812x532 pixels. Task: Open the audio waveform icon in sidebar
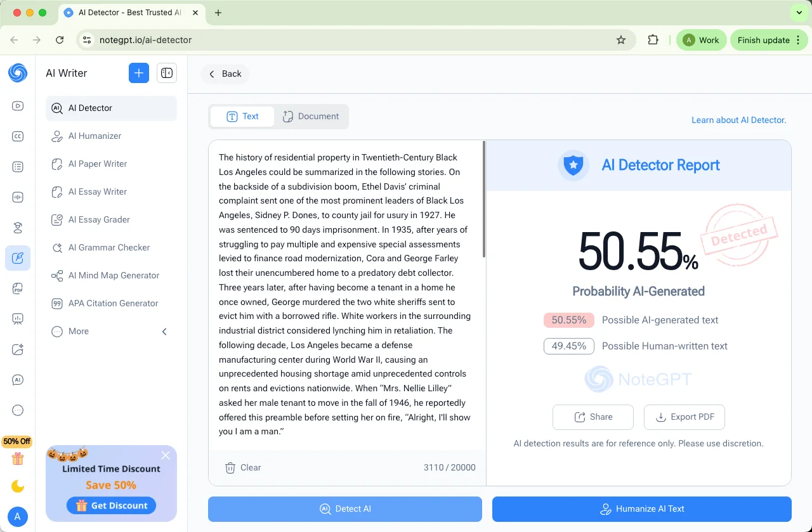18,197
